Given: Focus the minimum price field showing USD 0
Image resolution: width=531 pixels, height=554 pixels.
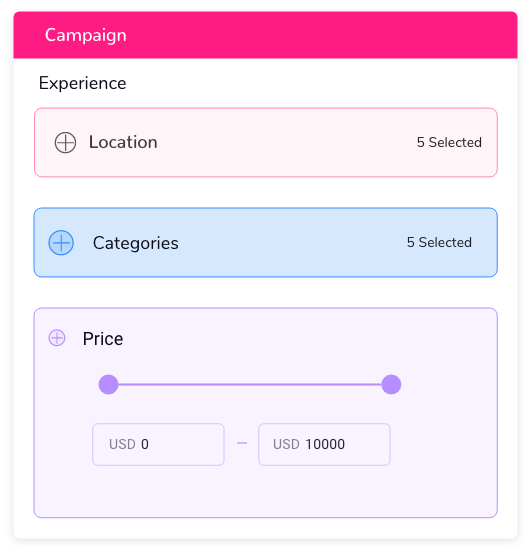Looking at the screenshot, I should click(x=158, y=444).
